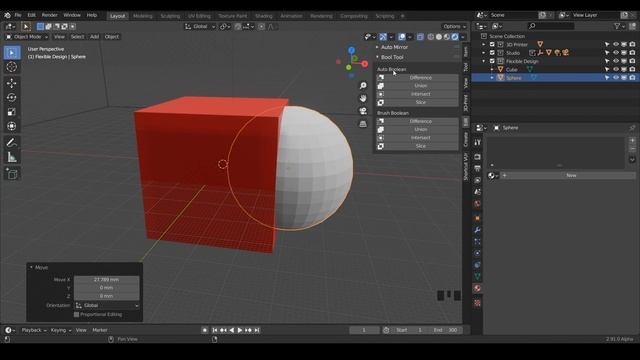
Task: Hide the Cube object with eye icon
Action: click(616, 69)
